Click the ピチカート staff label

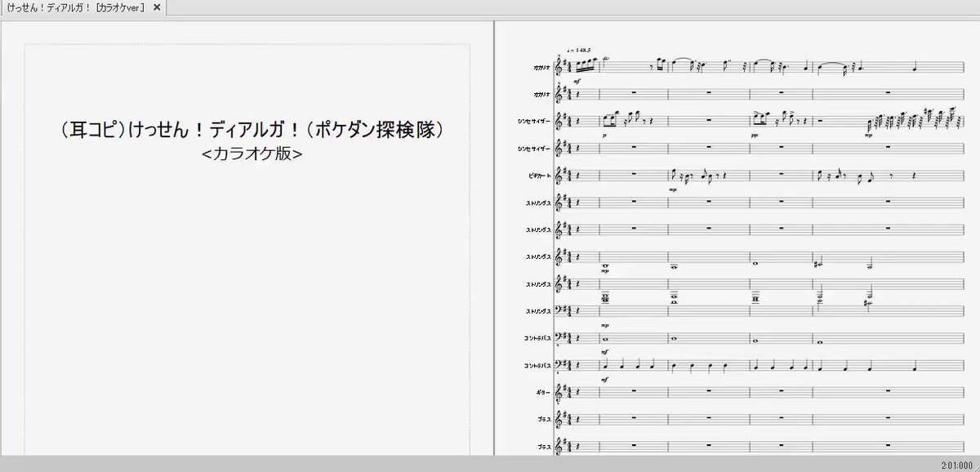coord(538,176)
